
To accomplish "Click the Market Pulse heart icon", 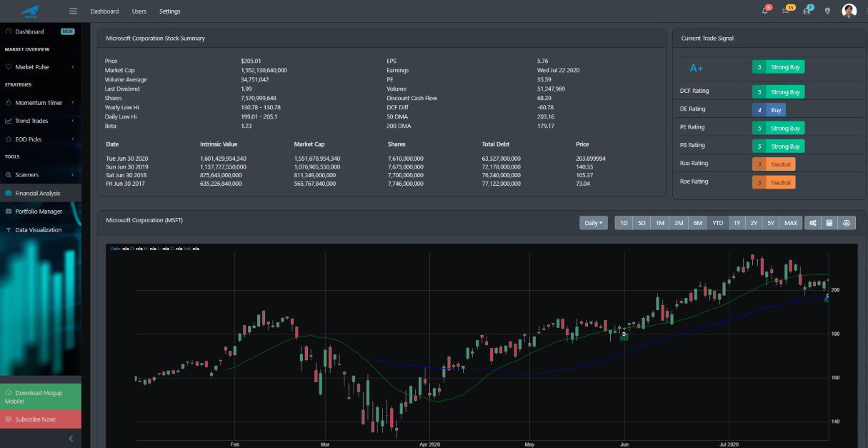I will pos(9,67).
